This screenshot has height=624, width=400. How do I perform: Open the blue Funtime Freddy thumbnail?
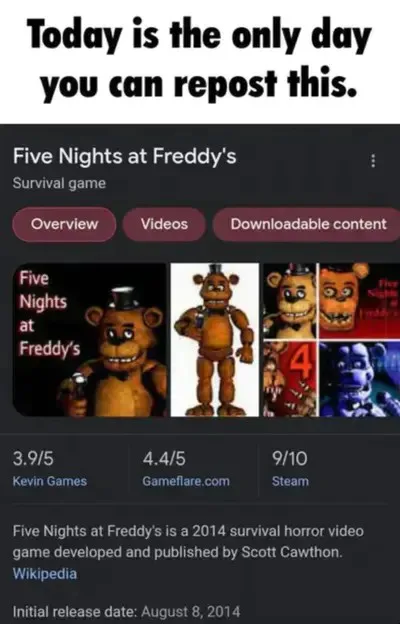tap(359, 379)
